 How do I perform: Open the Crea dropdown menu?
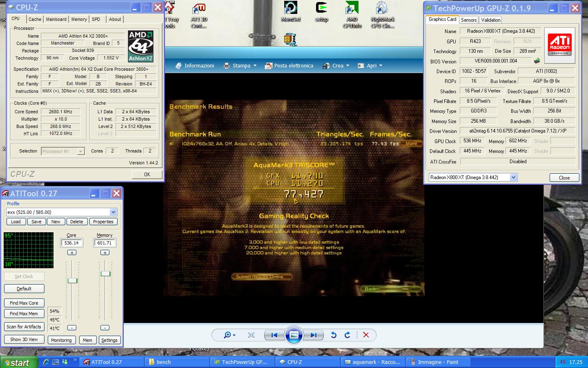[348, 66]
